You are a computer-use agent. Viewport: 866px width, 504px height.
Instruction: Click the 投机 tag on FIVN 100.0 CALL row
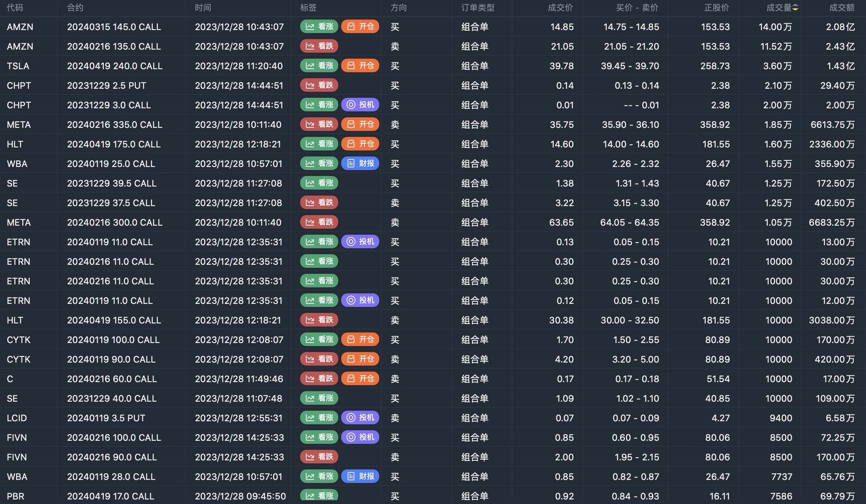[360, 437]
